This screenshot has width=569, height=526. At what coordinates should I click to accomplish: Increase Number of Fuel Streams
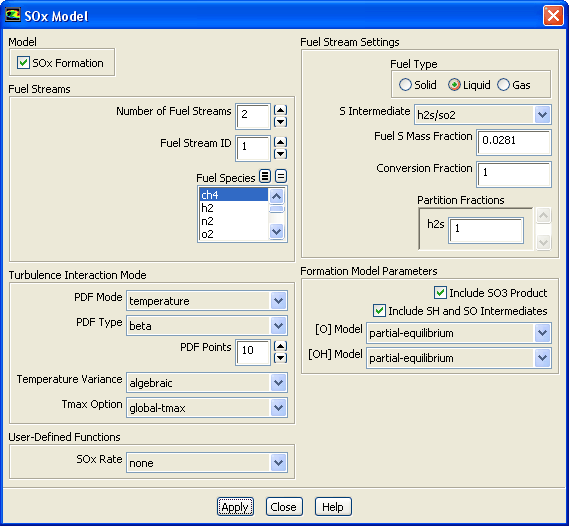[x=280, y=110]
